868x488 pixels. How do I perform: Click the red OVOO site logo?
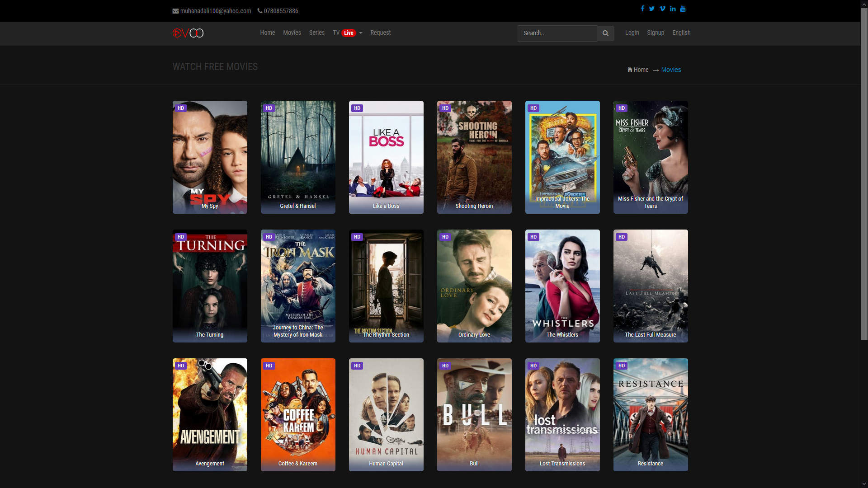point(188,33)
